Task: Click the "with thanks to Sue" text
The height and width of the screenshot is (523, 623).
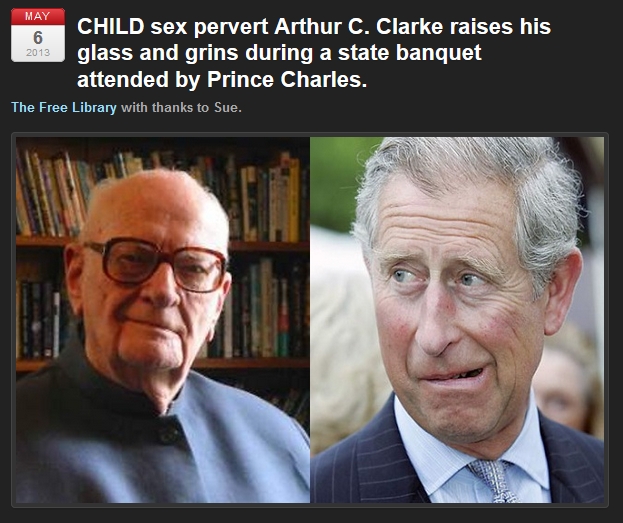Action: tap(181, 107)
